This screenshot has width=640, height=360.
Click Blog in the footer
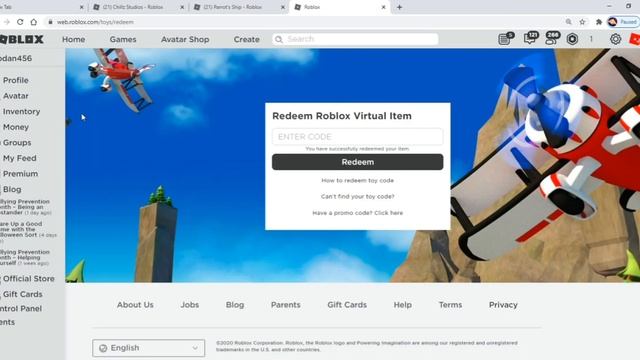(x=235, y=305)
